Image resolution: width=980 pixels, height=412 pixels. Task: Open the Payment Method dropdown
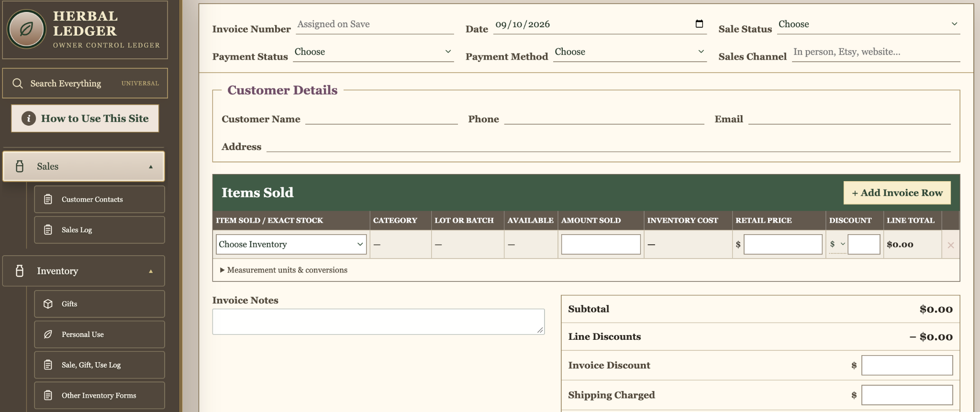[x=630, y=52]
